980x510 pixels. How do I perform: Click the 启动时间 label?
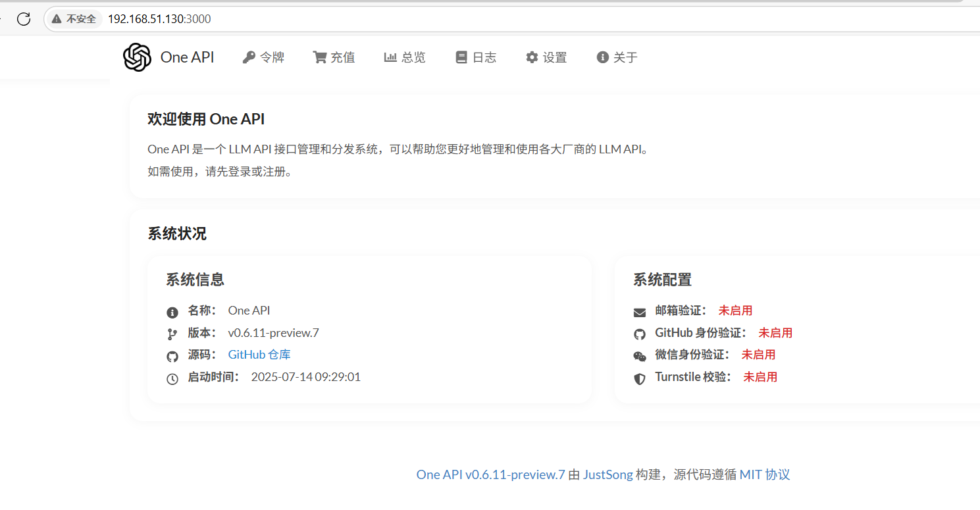214,377
